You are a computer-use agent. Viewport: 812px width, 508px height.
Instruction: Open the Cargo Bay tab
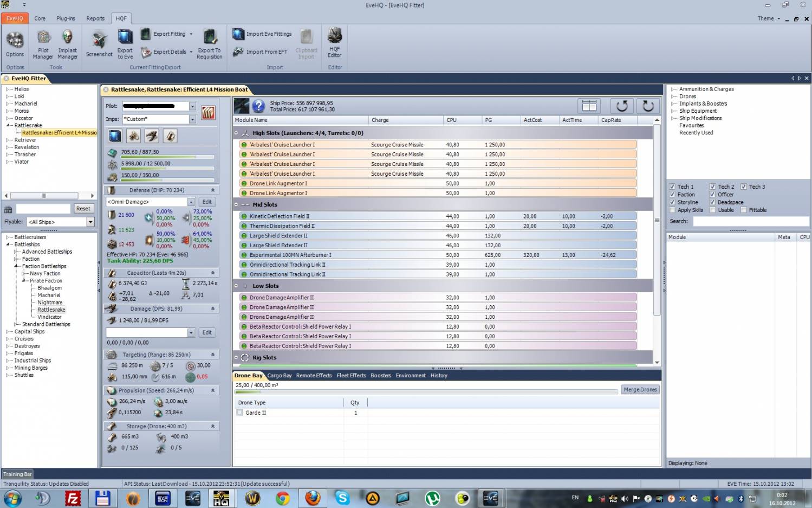tap(280, 375)
